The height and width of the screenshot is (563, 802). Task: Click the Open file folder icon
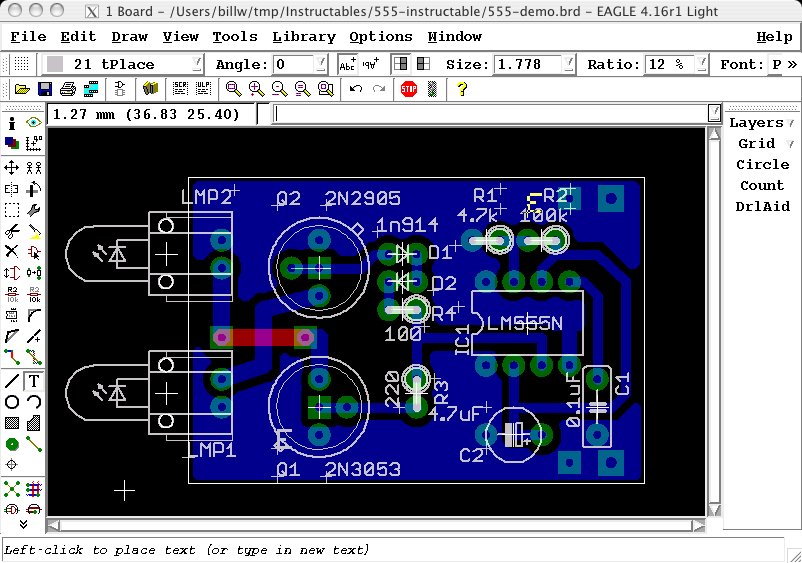22,89
